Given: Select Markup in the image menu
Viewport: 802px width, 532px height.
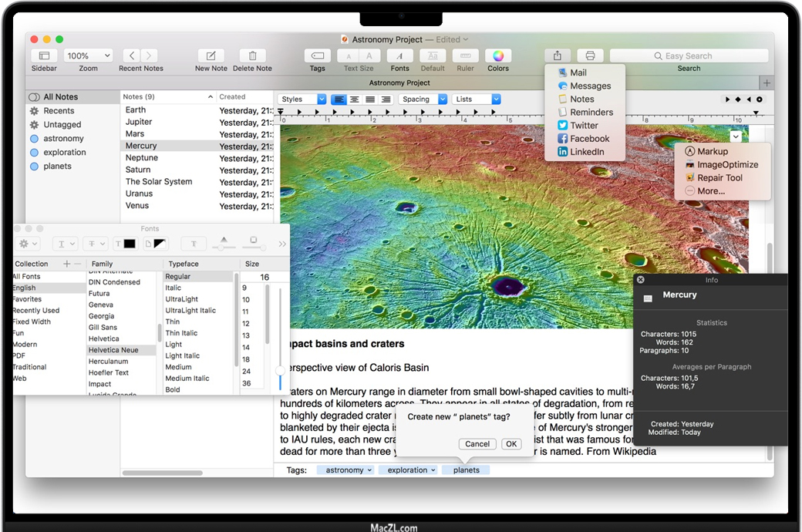Looking at the screenshot, I should click(713, 152).
